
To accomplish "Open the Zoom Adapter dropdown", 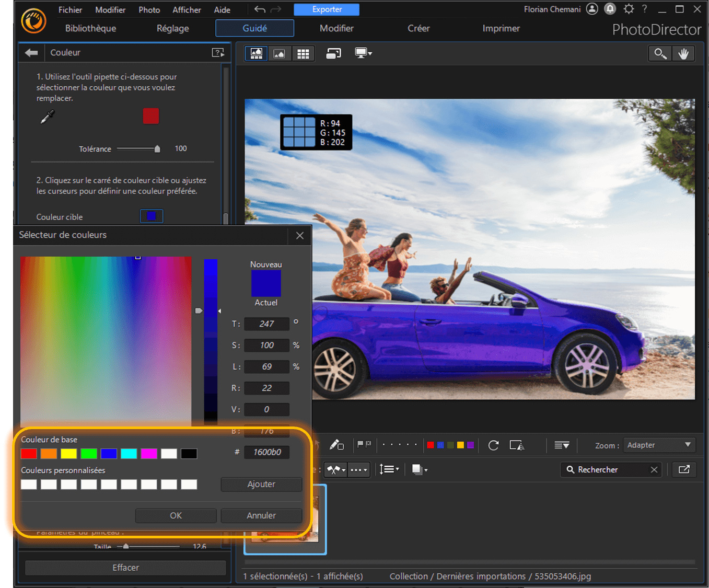I will point(659,445).
